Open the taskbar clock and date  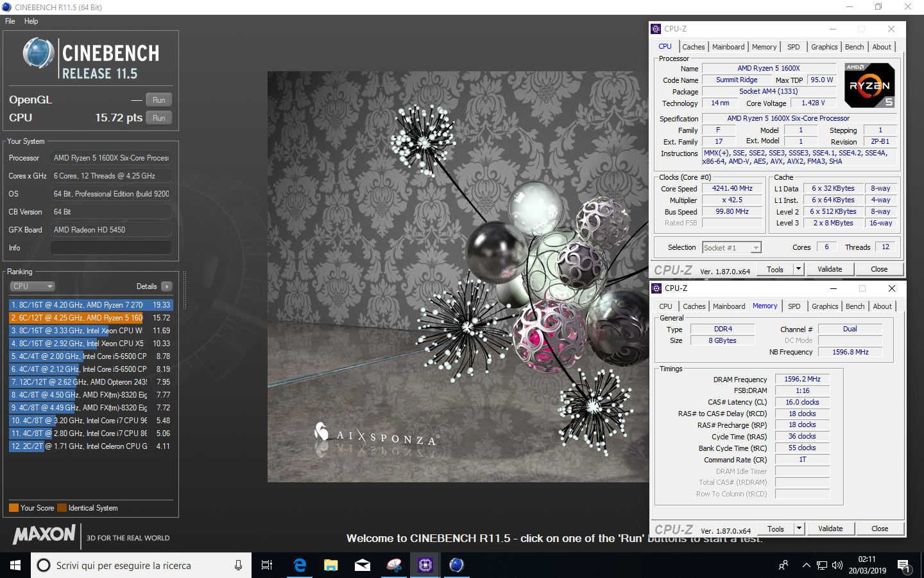point(867,565)
